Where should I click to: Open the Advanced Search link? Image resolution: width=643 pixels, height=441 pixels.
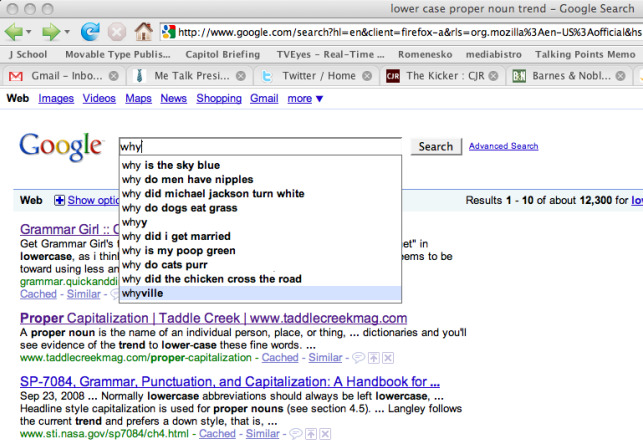click(503, 146)
